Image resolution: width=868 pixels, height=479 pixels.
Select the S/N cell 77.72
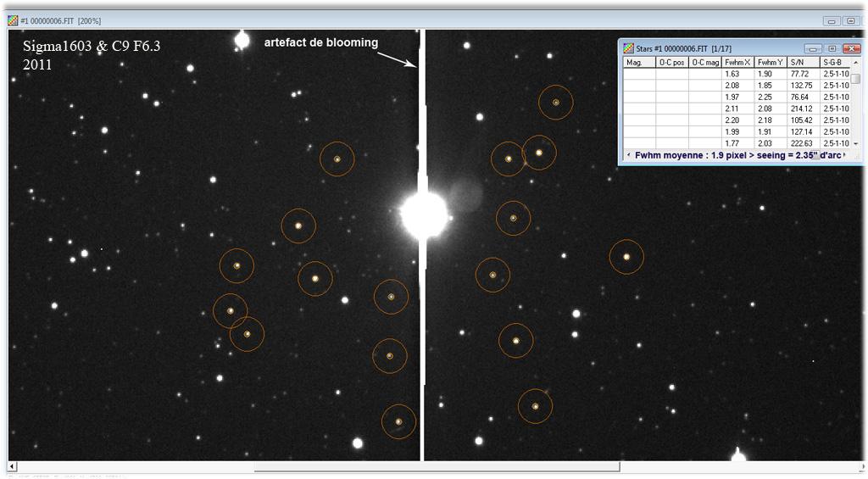coord(804,74)
